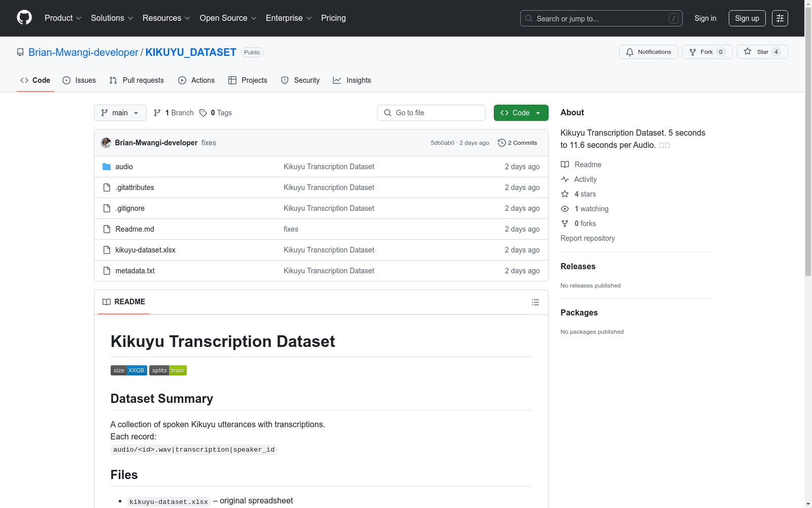Click the magnifier icon in the search bar
Screen dimensions: 812x508
point(529,18)
